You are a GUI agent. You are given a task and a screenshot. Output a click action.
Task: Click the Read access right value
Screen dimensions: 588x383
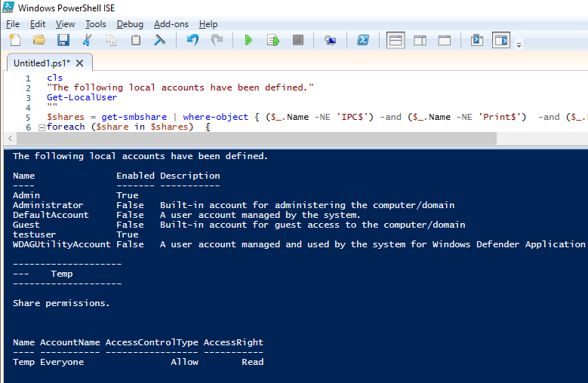(x=252, y=362)
